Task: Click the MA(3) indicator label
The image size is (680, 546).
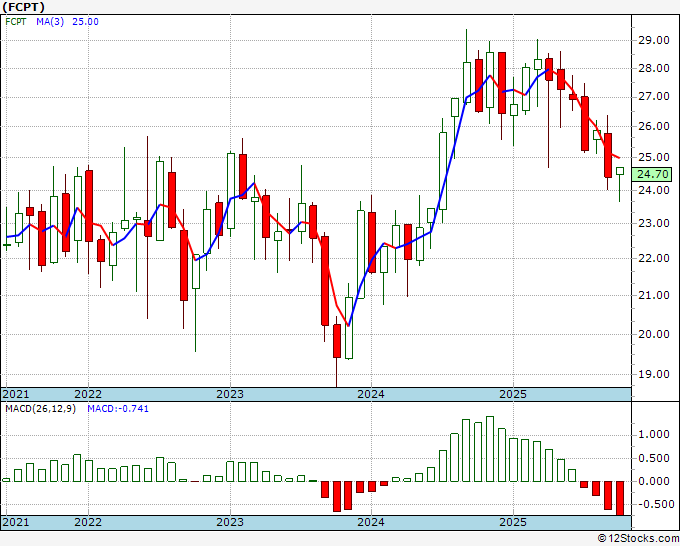Action: click(50, 22)
